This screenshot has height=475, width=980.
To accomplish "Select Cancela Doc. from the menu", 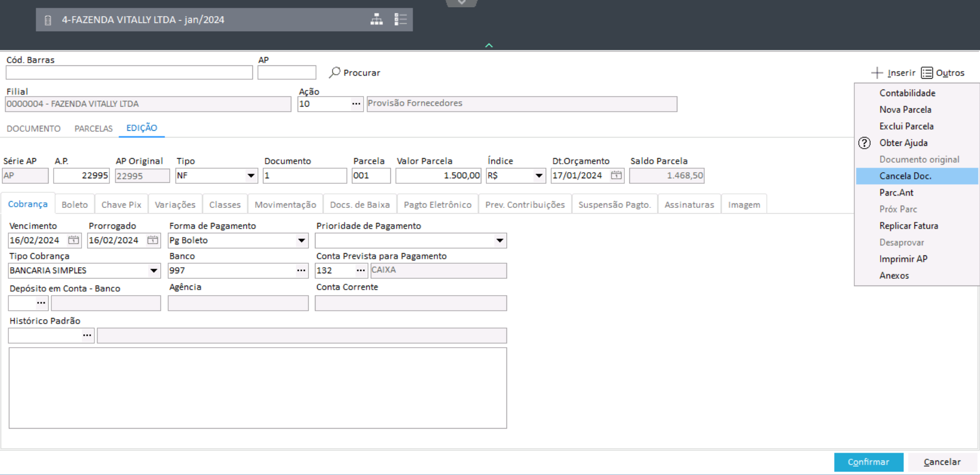I will pos(905,176).
